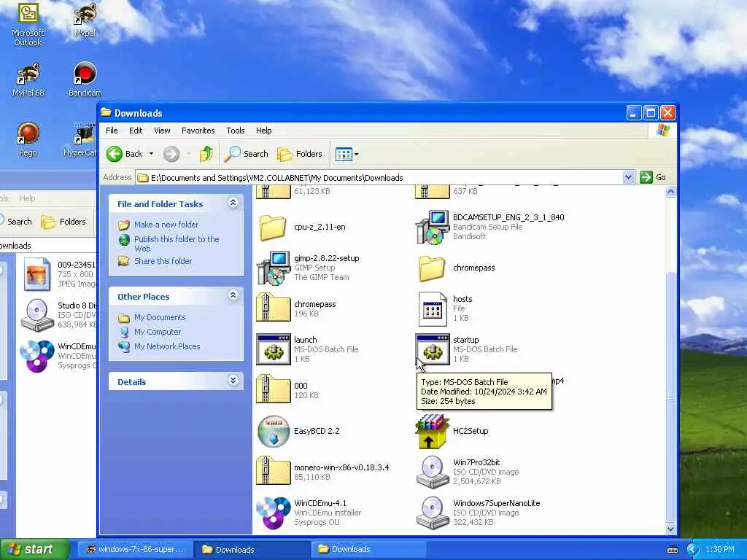The height and width of the screenshot is (560, 747).
Task: Click inside the address path field
Action: (x=379, y=178)
